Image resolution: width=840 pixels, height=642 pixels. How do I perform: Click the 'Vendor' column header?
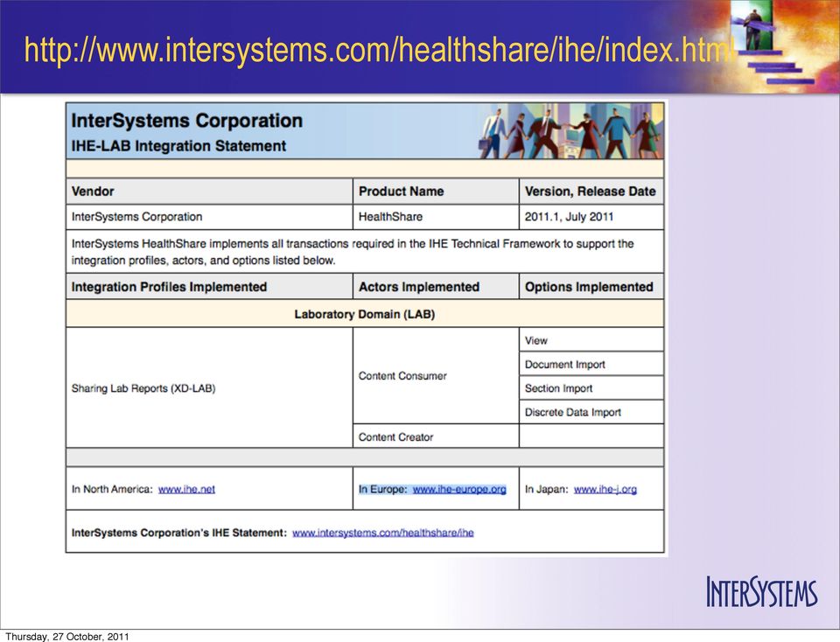click(209, 192)
